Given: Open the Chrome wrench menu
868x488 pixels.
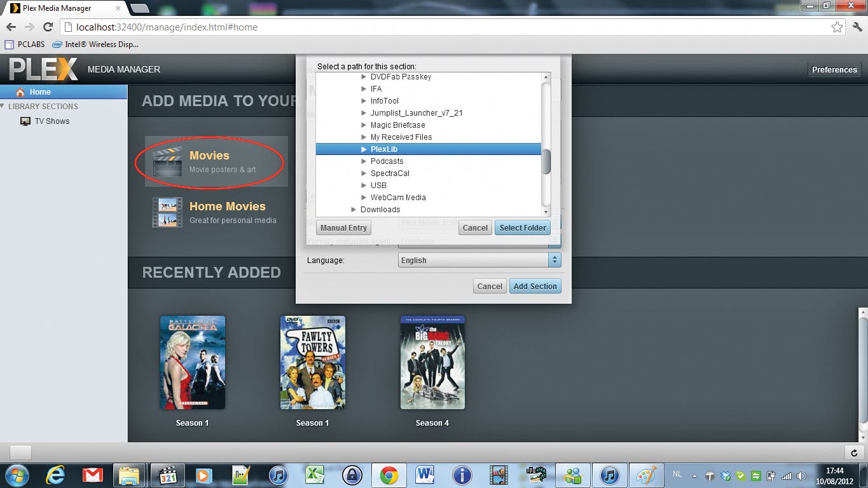Looking at the screenshot, I should pyautogui.click(x=857, y=27).
